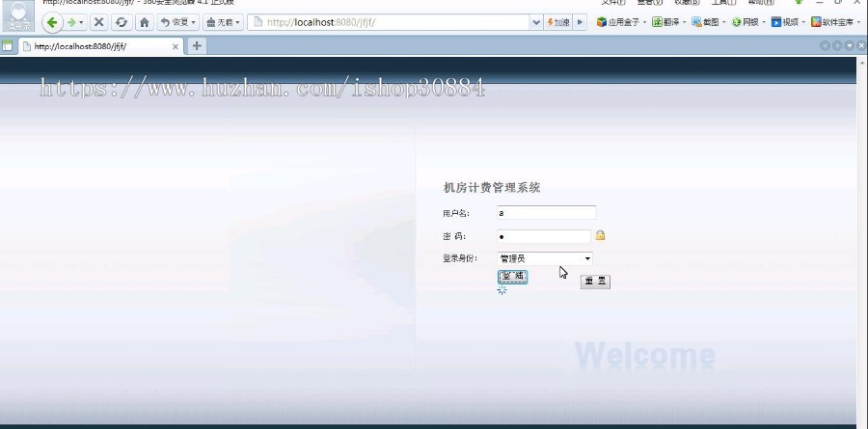Open a new tab with plus button
Screen dimensions: 868x429
click(x=197, y=46)
